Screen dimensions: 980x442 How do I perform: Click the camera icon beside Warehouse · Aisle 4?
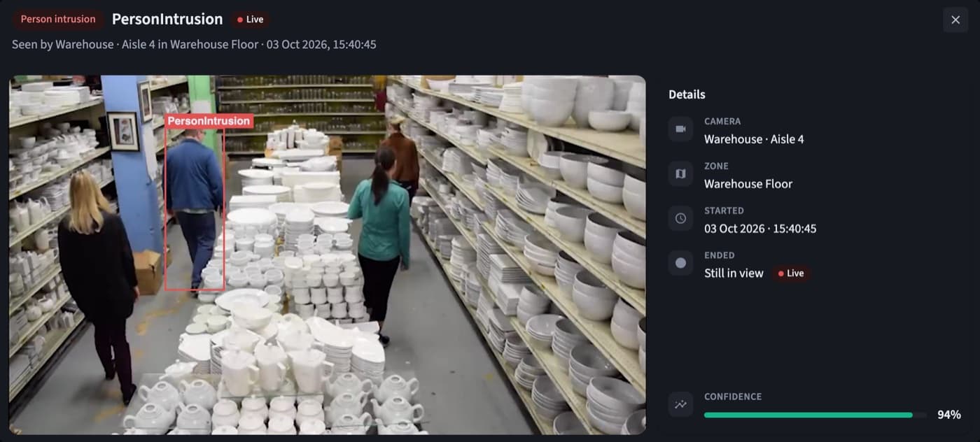pyautogui.click(x=680, y=129)
